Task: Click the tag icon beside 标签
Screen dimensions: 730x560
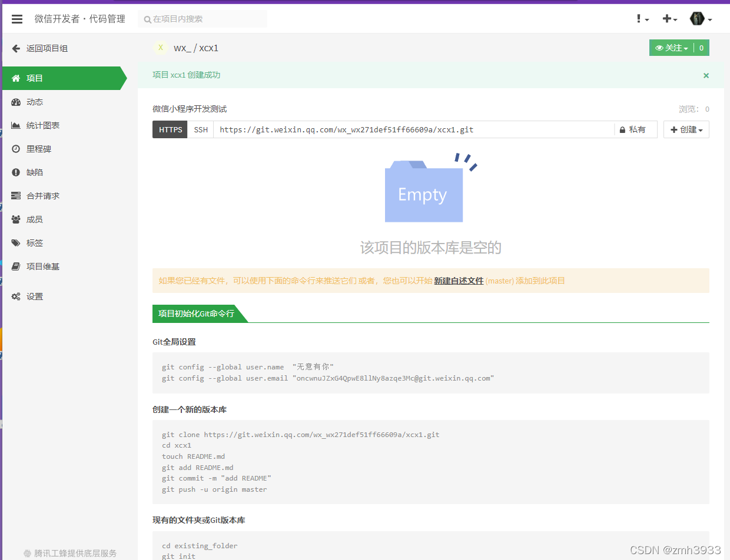Action: click(16, 243)
